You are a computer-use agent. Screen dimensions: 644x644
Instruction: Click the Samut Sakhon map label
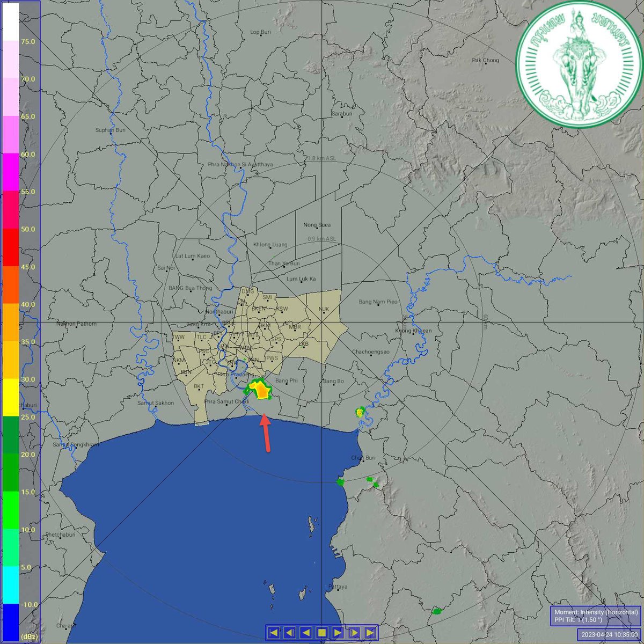(x=156, y=403)
